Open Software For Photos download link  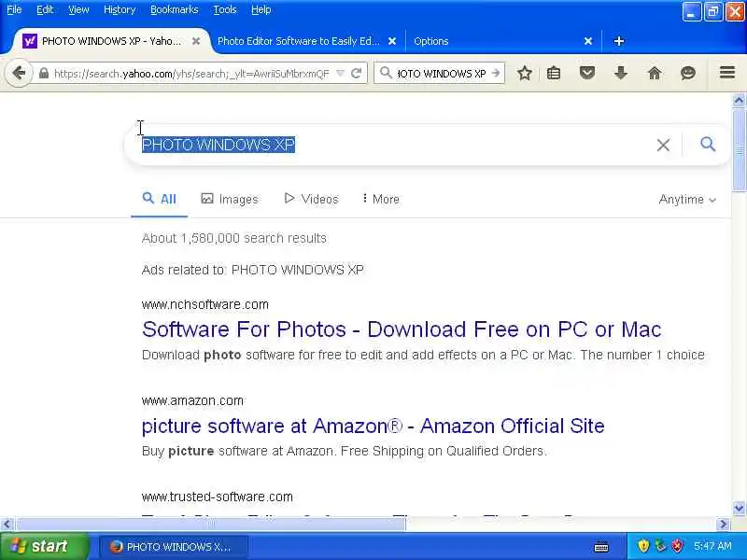402,329
